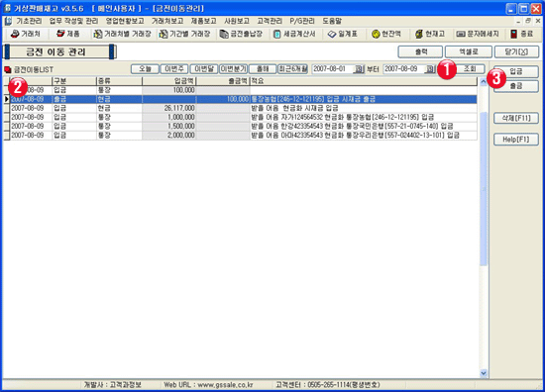Screen dimensions: 545x392
Task: Open the 사원보고 menu
Action: [237, 21]
